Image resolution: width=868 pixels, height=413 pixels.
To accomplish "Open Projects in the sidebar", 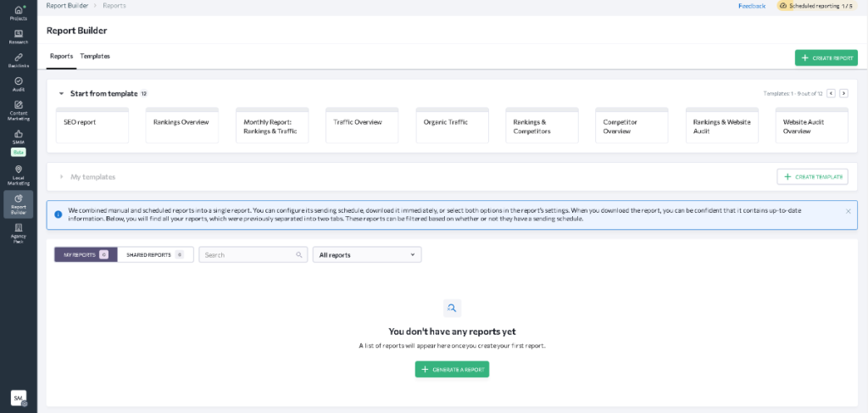I will click(19, 14).
